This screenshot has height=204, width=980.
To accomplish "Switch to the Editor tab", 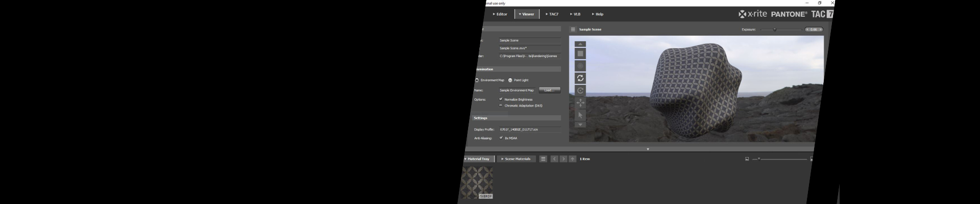I will 500,14.
